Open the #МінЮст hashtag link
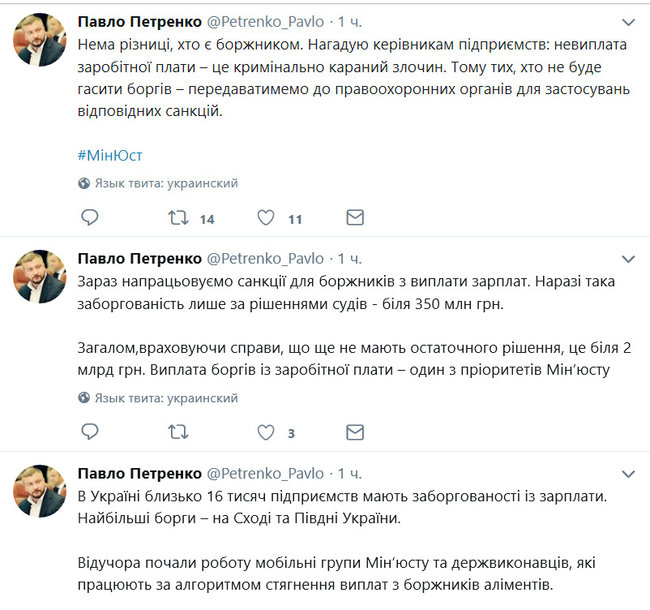650x610 pixels. pos(110,156)
